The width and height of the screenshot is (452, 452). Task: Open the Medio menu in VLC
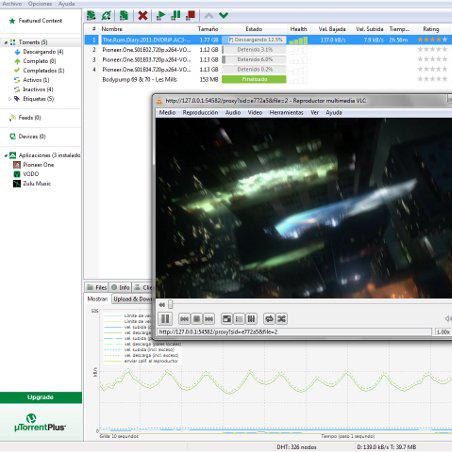click(x=167, y=113)
